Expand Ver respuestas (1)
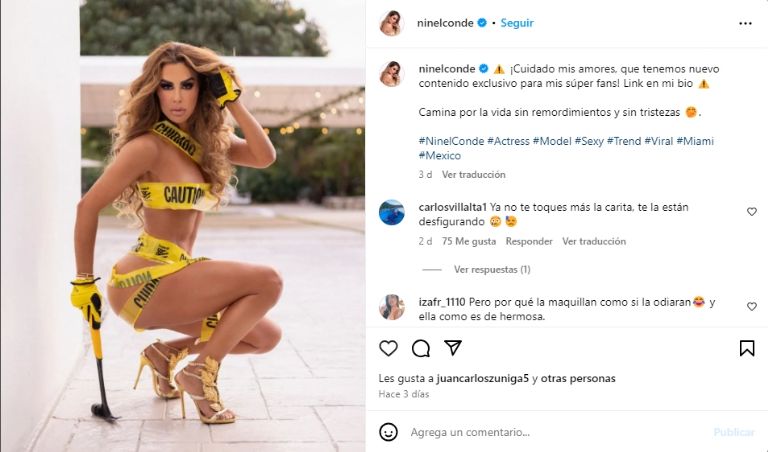 pos(492,269)
